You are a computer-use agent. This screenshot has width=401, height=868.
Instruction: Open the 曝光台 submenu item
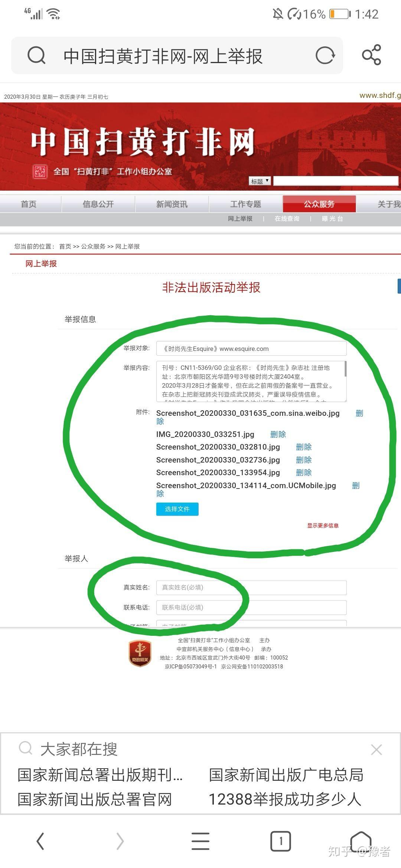332,219
